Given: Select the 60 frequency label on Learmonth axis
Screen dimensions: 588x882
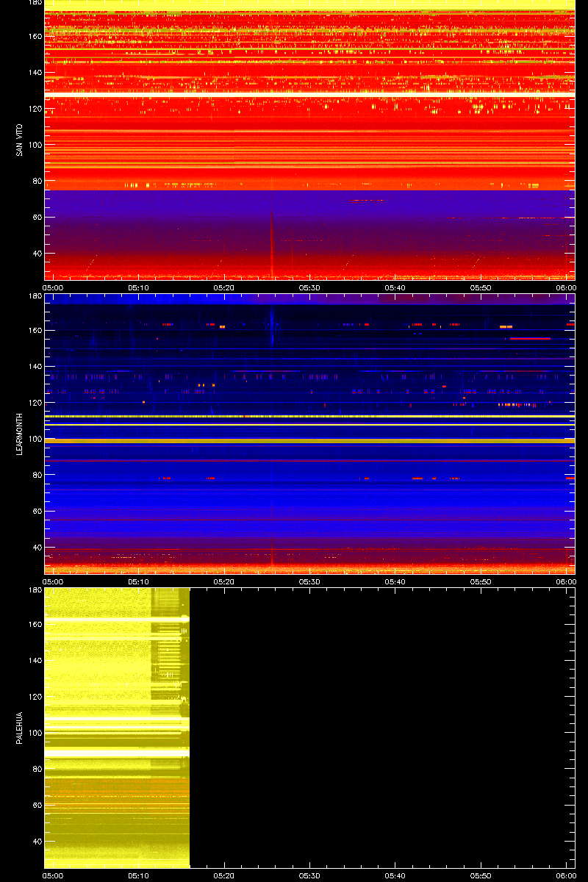Looking at the screenshot, I should [x=36, y=512].
